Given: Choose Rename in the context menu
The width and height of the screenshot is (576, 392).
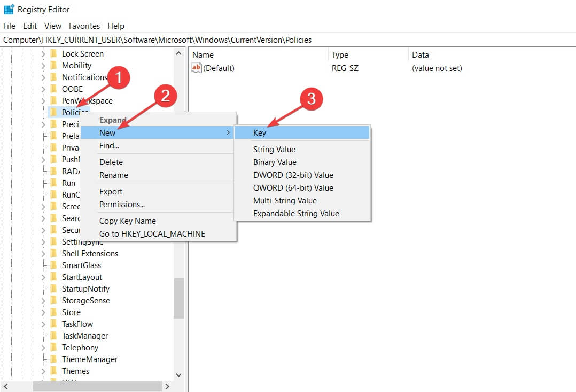Looking at the screenshot, I should pyautogui.click(x=158, y=175).
